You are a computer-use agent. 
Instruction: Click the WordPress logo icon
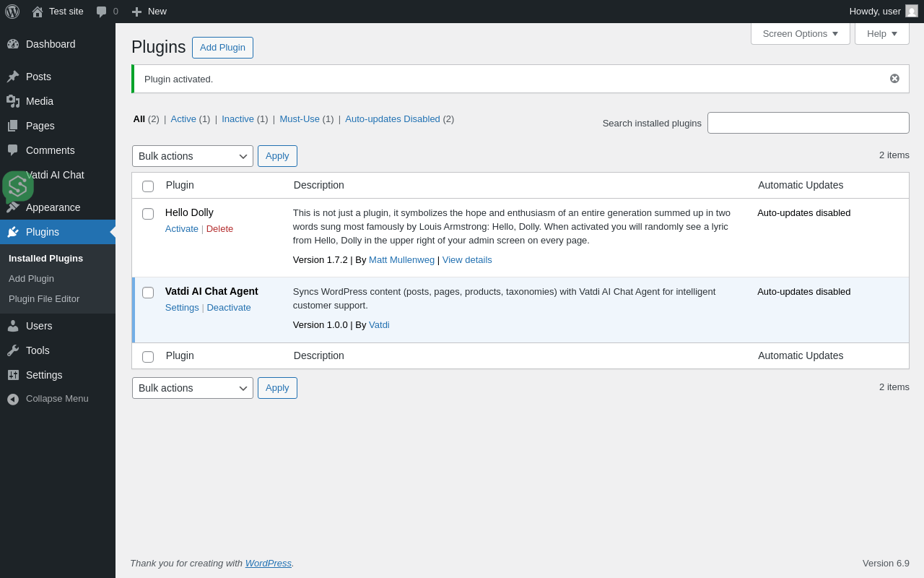tap(12, 12)
